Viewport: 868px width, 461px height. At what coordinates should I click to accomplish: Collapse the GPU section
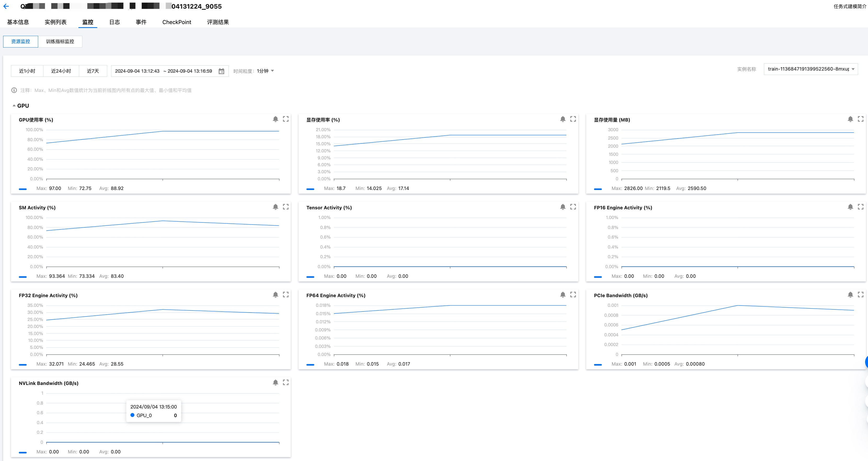pyautogui.click(x=14, y=106)
